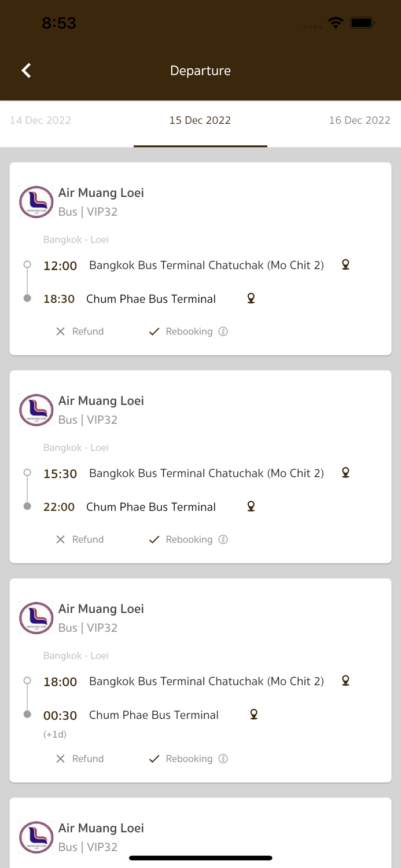Click the map pin for the 18:00 Bangkok departure
This screenshot has height=868, width=401.
point(345,681)
